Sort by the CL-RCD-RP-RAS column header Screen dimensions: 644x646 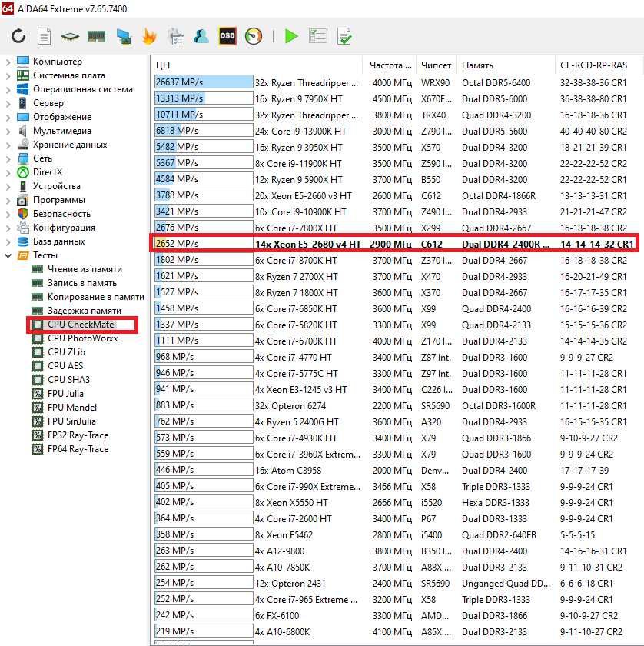598,65
